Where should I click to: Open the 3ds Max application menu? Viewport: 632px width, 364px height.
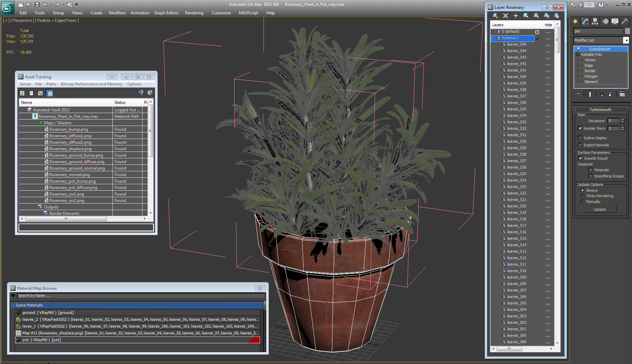coord(7,8)
